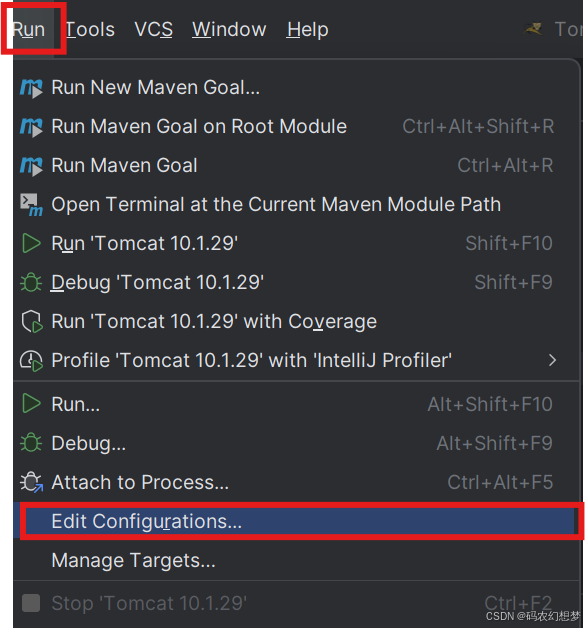Click the Run Maven Goal on Root Module icon
The image size is (585, 628).
point(31,127)
